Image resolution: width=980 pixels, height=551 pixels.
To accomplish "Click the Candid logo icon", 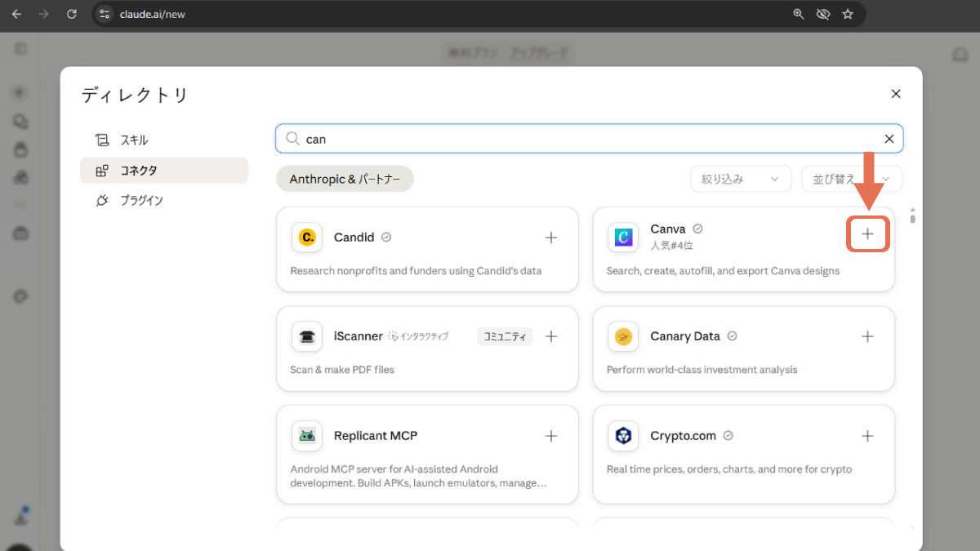I will (x=307, y=238).
